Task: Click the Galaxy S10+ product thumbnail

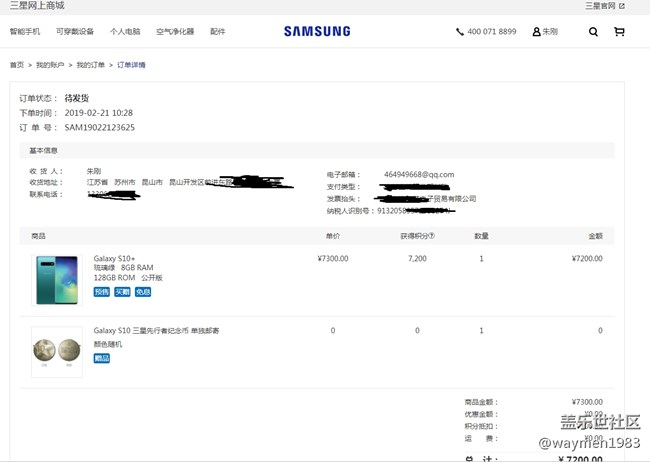Action: click(x=57, y=280)
